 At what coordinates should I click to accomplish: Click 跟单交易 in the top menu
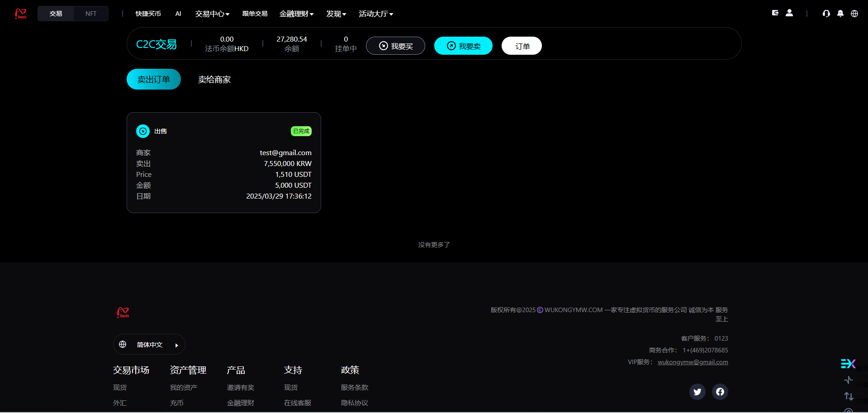254,14
